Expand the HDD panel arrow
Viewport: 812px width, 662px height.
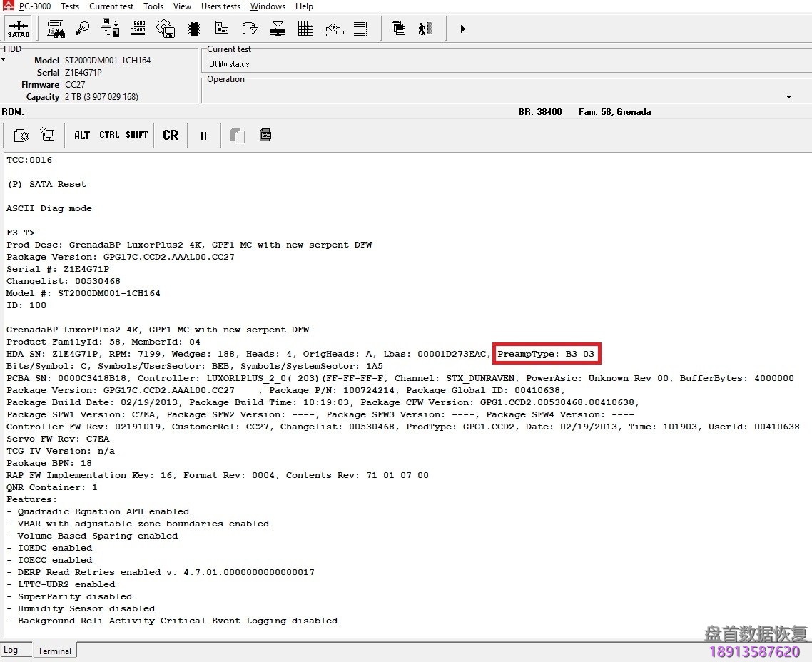(4, 60)
